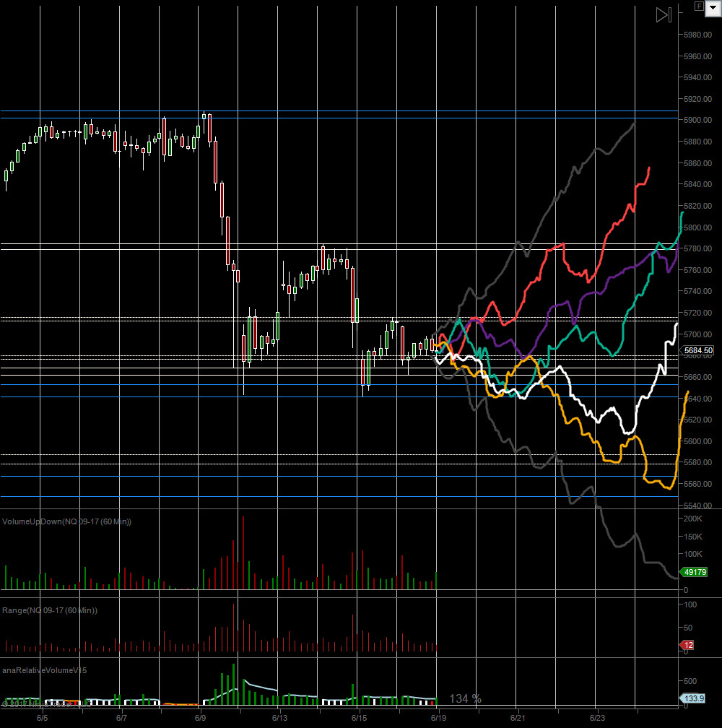
Task: Click the 5540.00 price axis label
Action: pos(697,505)
